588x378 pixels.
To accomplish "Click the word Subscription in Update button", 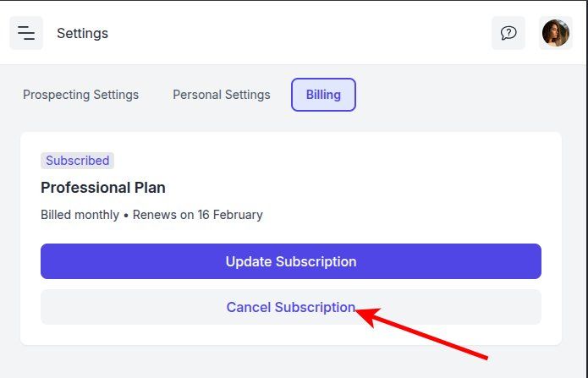I will (x=316, y=261).
